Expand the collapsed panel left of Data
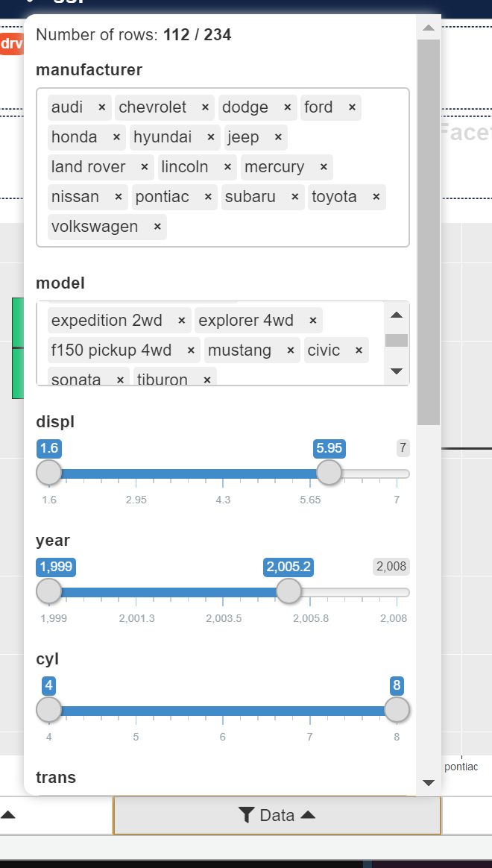Image resolution: width=492 pixels, height=868 pixels. [9, 816]
